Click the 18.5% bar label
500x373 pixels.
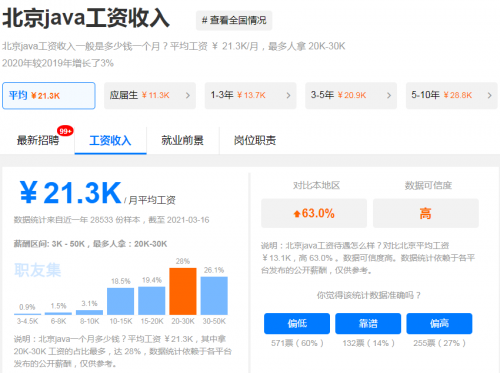click(121, 281)
